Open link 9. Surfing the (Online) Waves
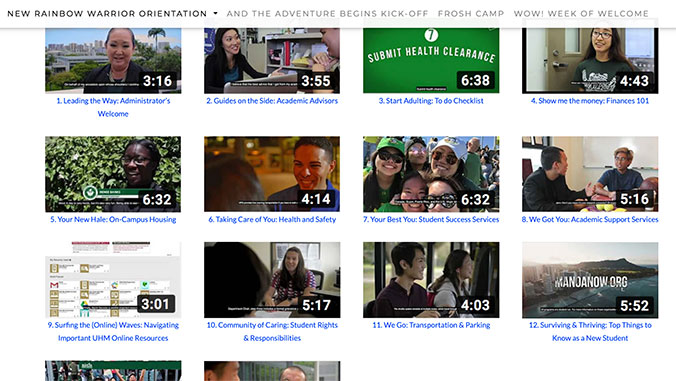Viewport: 676px width, 381px height. (113, 331)
